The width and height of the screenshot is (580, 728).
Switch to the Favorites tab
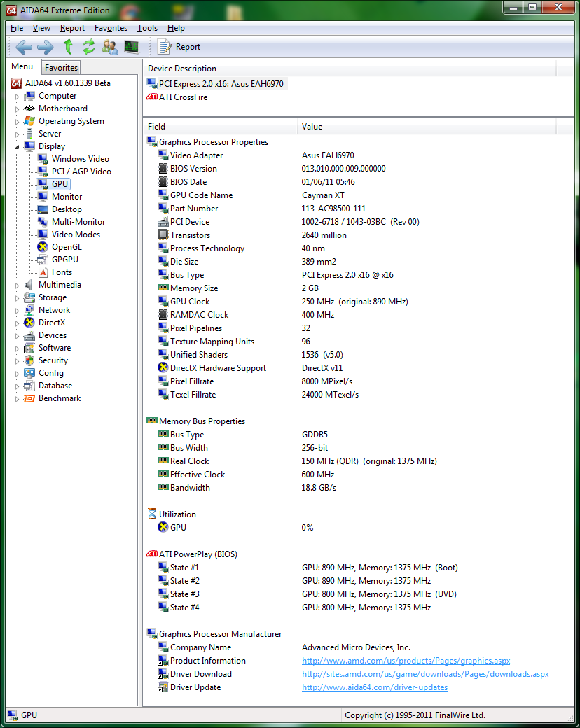[62, 68]
